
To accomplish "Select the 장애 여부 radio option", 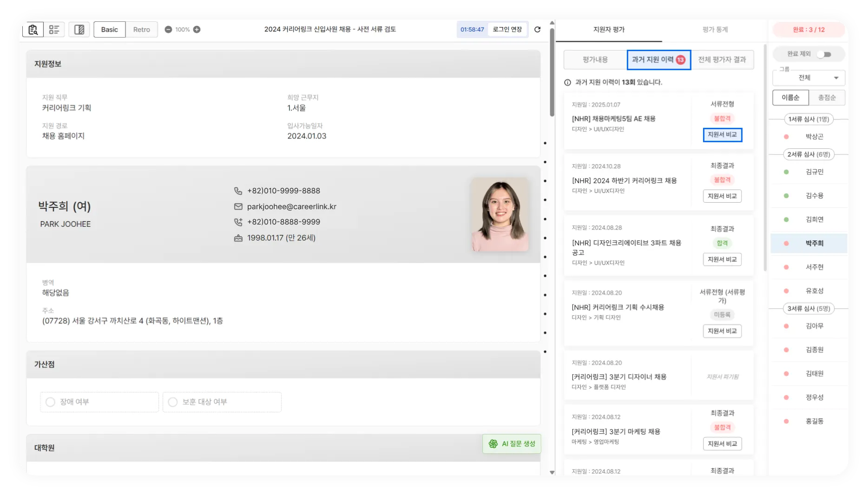I will (51, 402).
